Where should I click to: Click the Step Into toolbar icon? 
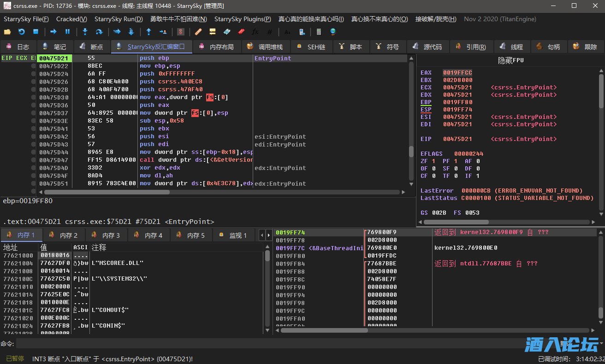pos(85,32)
